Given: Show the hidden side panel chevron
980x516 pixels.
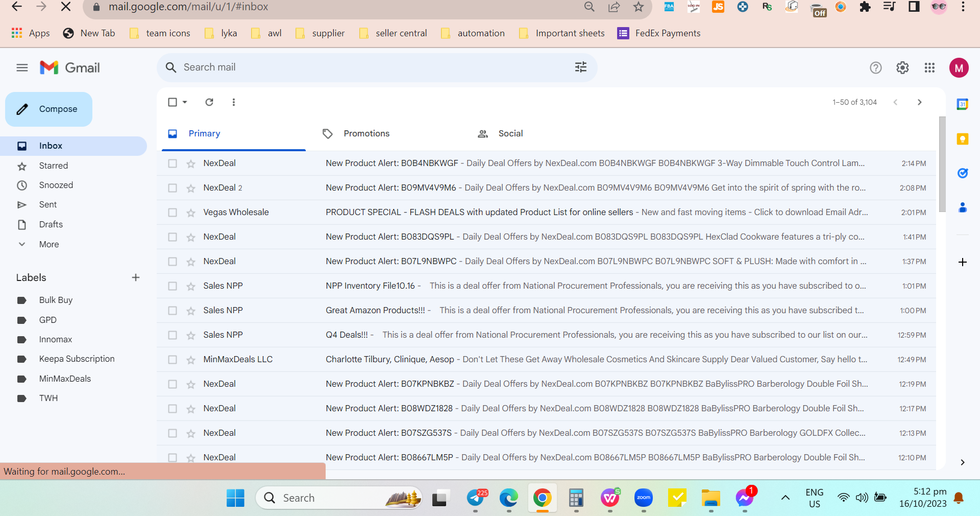Looking at the screenshot, I should 963,462.
